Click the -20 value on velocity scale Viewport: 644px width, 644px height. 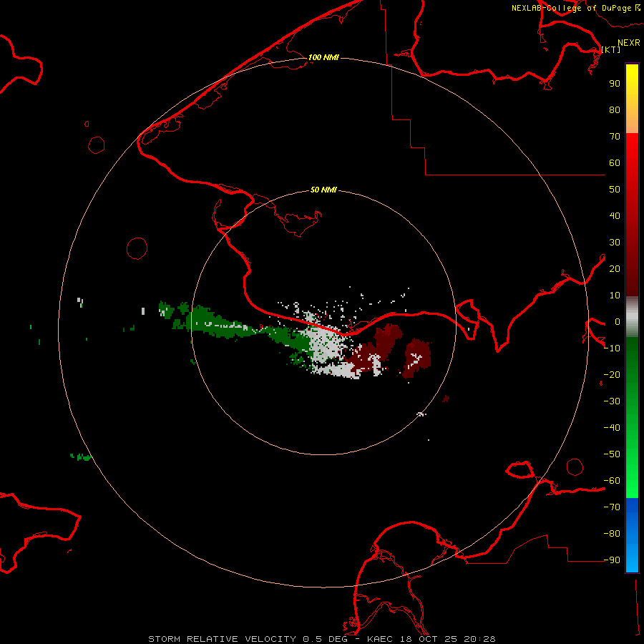tap(612, 375)
